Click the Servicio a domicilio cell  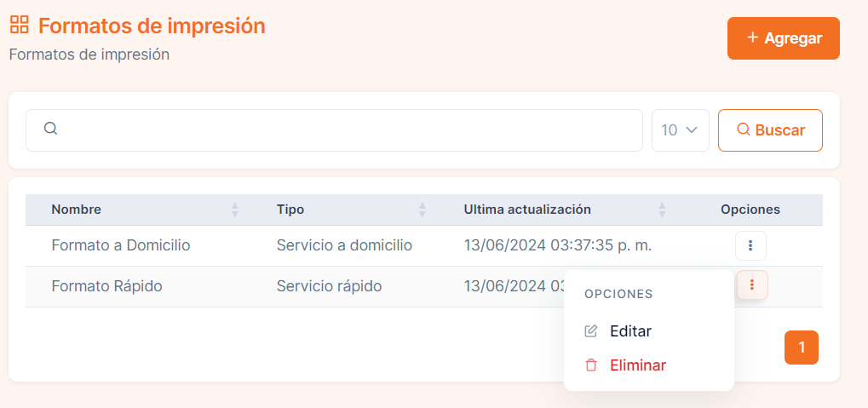coord(344,245)
